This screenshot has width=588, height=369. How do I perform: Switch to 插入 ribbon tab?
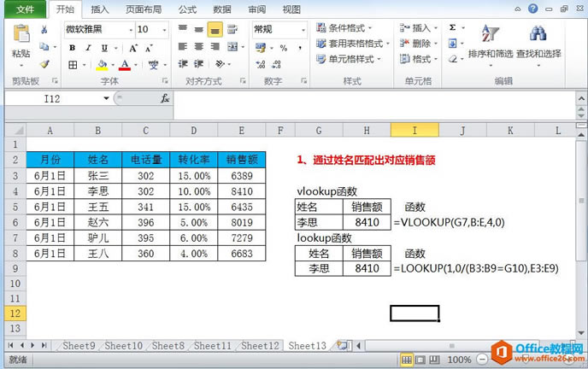coord(100,9)
